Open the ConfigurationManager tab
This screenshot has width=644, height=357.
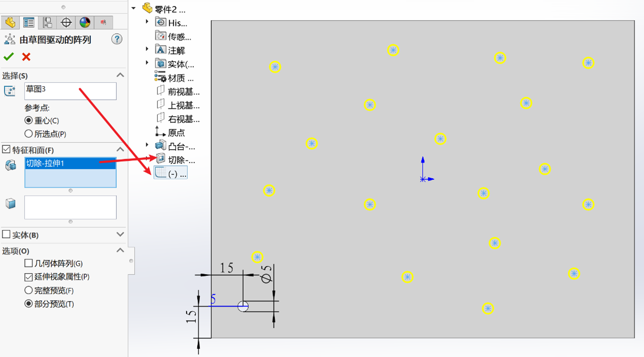tap(48, 22)
